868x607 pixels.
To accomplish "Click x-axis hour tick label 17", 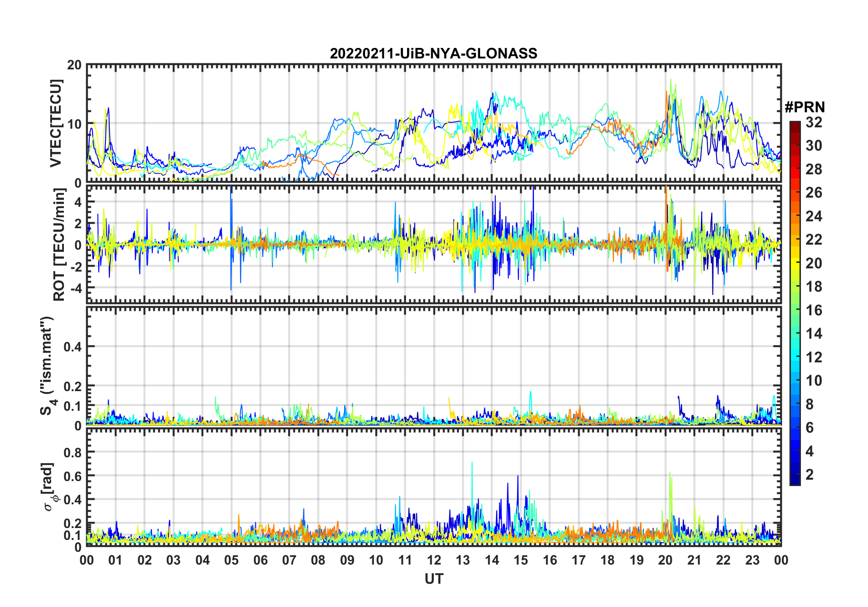I will (579, 560).
